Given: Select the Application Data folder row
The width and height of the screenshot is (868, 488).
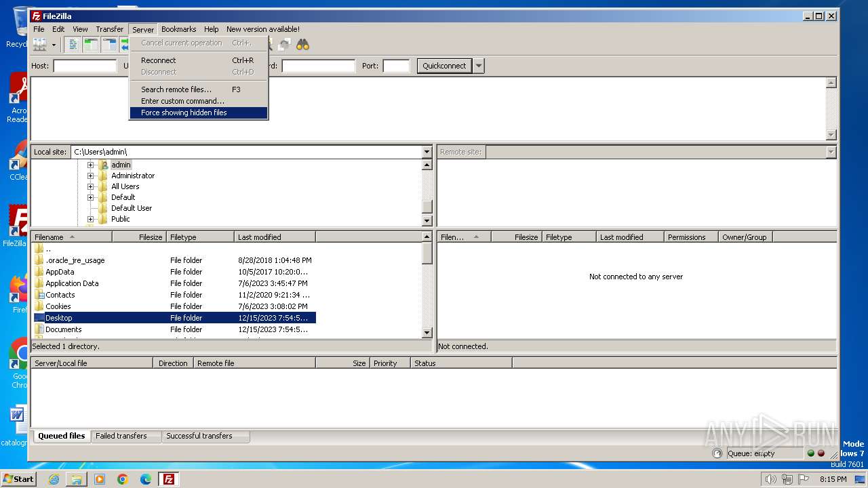Looking at the screenshot, I should [173, 283].
